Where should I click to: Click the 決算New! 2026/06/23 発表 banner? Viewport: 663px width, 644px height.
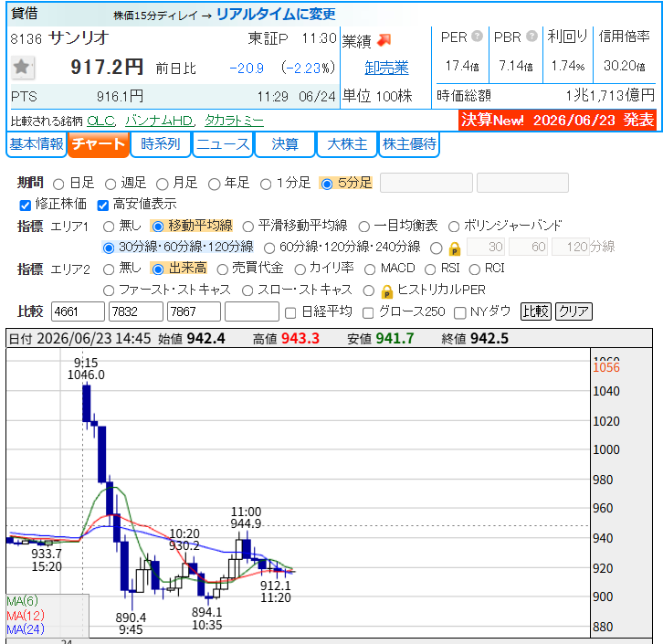(557, 120)
